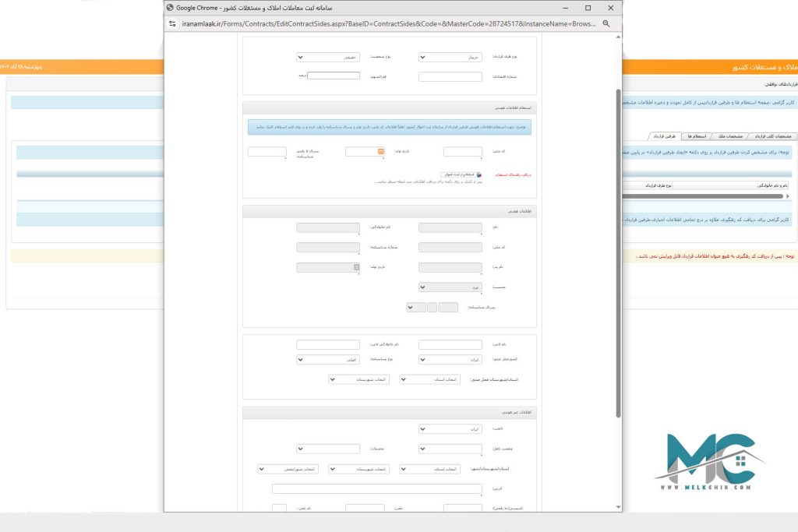Click the gray calendar icon in identity information
This screenshot has height=532, width=798.
pyautogui.click(x=356, y=267)
